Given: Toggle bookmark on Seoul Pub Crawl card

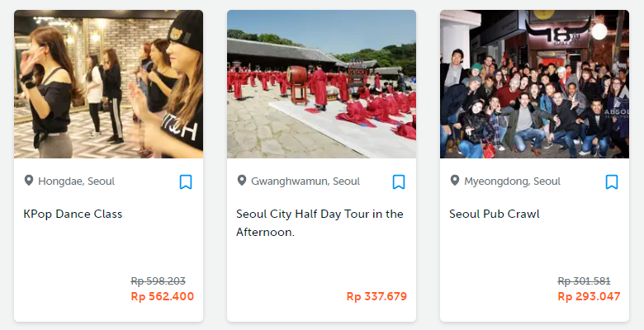Looking at the screenshot, I should (x=612, y=182).
